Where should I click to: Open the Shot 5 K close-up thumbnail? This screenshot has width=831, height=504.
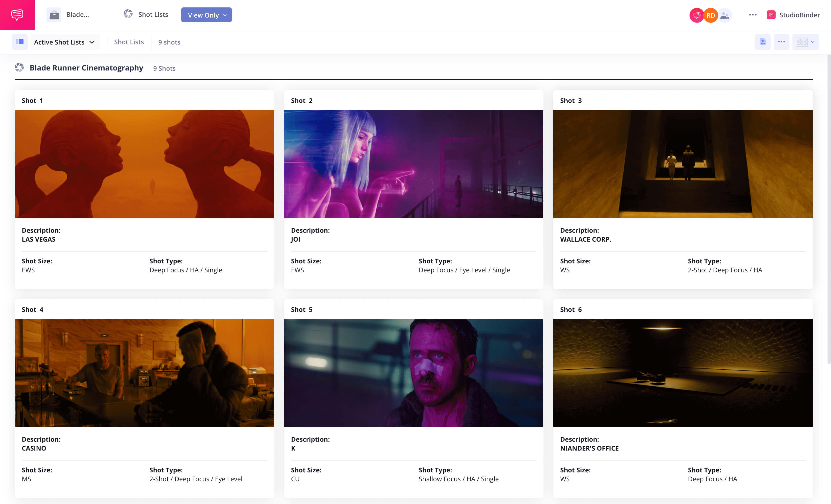[414, 373]
